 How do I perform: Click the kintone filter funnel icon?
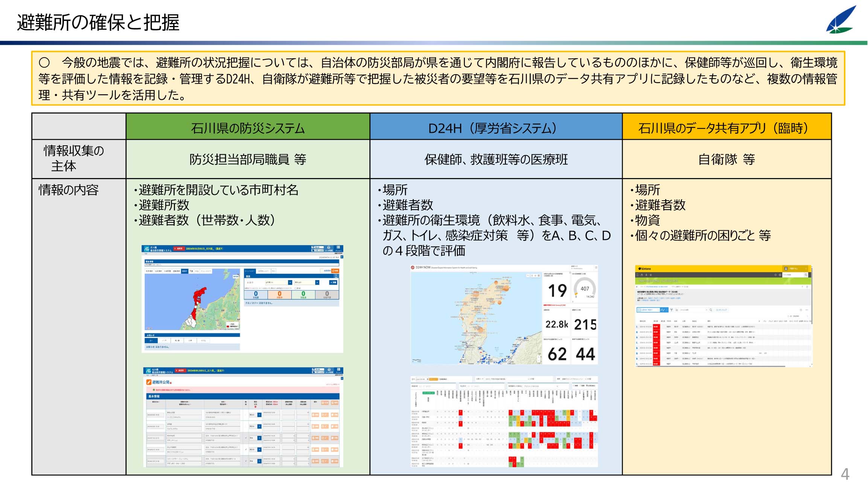click(672, 310)
